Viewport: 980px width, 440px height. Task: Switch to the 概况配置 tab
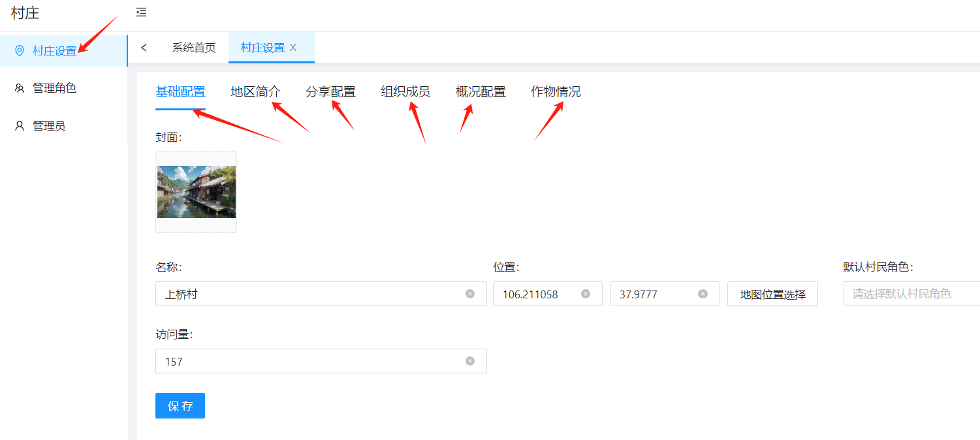481,92
